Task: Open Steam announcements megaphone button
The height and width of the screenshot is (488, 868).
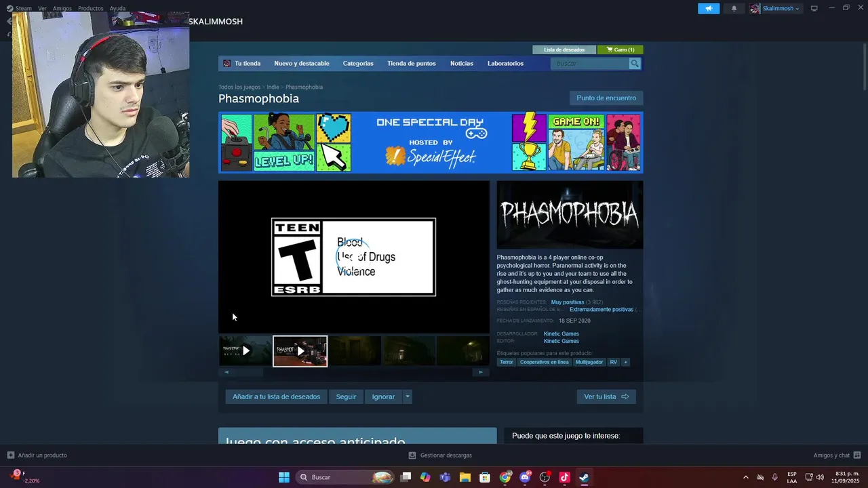Action: click(x=708, y=8)
